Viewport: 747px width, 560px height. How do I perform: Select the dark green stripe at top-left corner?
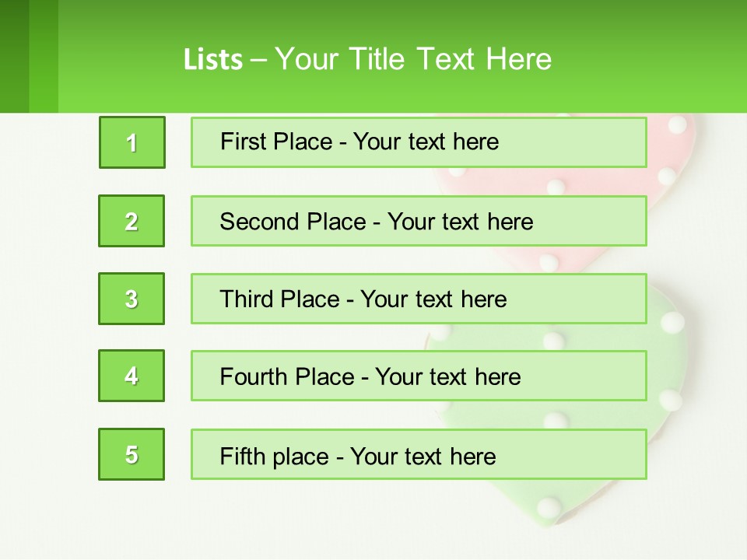point(14,56)
